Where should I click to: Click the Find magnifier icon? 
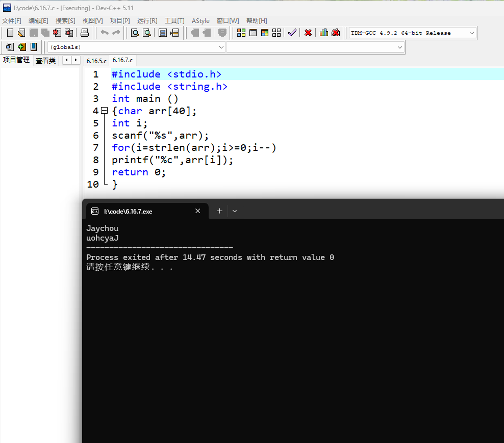click(135, 33)
